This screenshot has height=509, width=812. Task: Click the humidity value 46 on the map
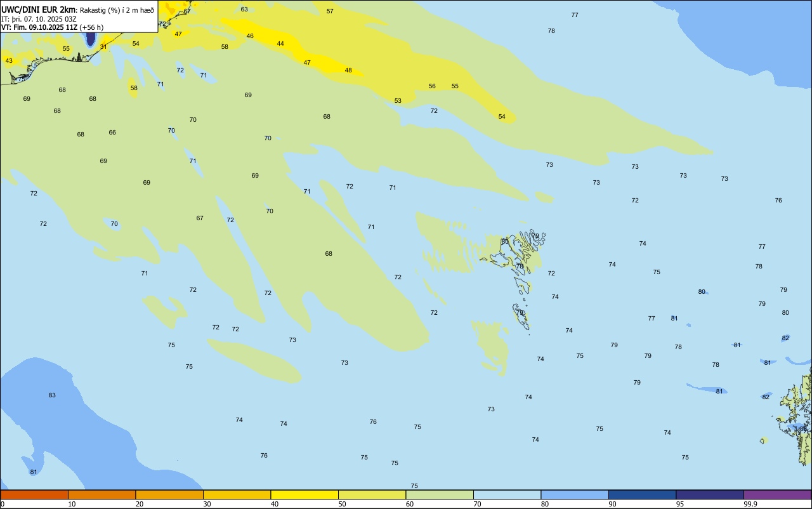tap(250, 36)
